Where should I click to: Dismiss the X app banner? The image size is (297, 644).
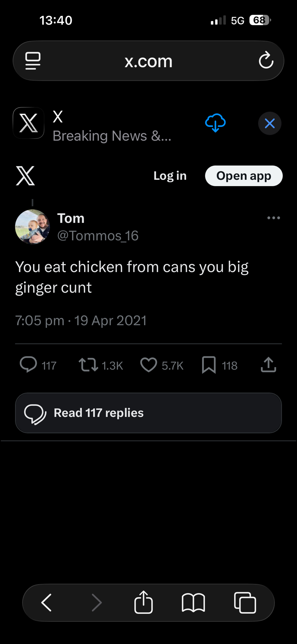pos(270,123)
